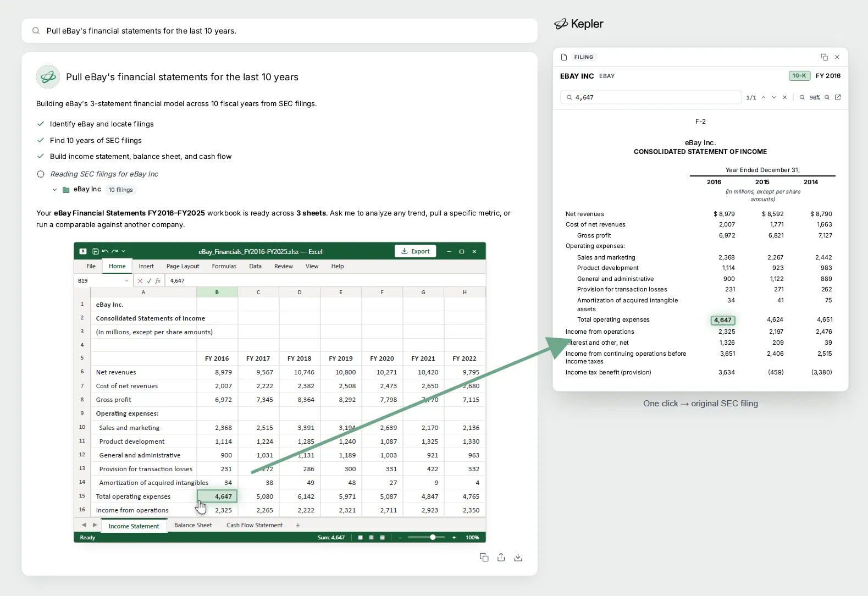This screenshot has height=596, width=868.
Task: Click the copy icon in the filing panel header
Action: click(824, 57)
